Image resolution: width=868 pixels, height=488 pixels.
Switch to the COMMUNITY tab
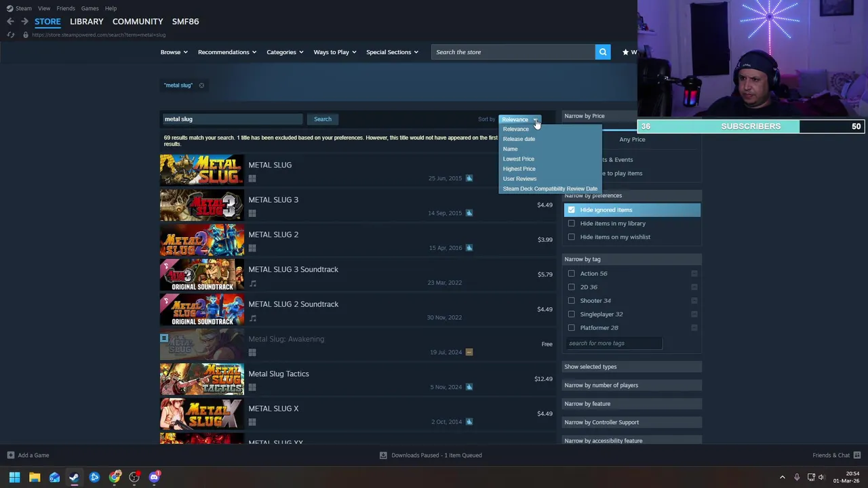(138, 22)
